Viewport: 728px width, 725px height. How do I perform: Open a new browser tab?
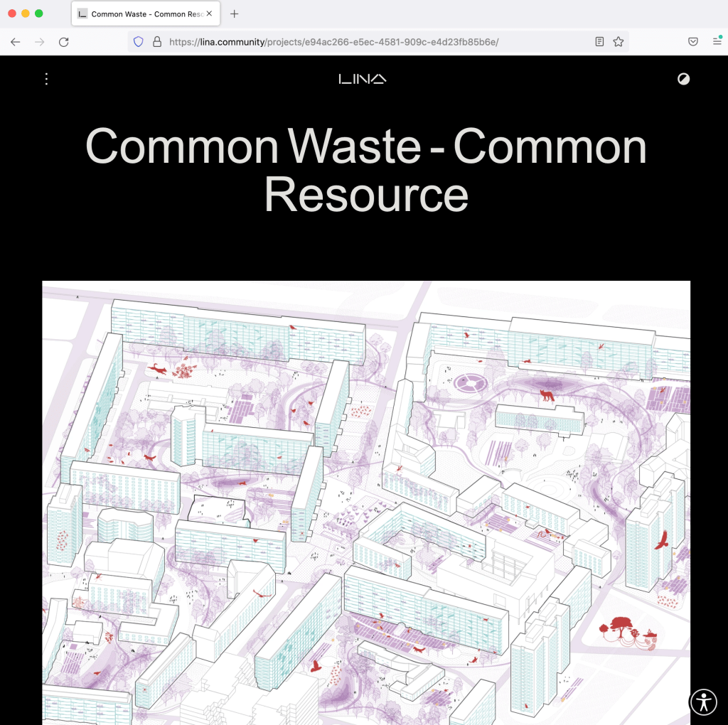coord(235,14)
